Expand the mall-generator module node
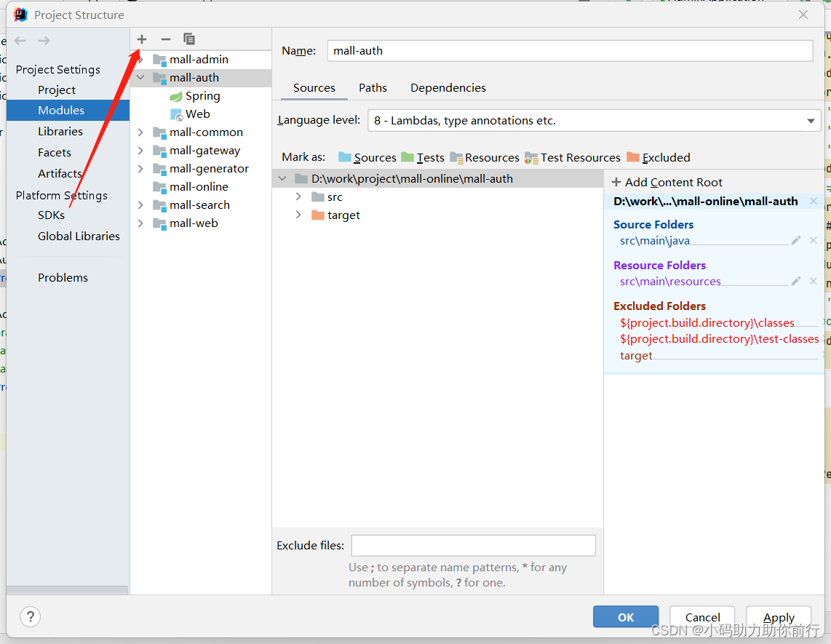Image resolution: width=831 pixels, height=644 pixels. (x=140, y=169)
